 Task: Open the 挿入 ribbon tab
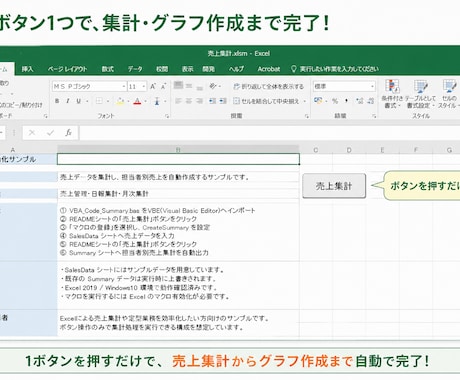27,69
